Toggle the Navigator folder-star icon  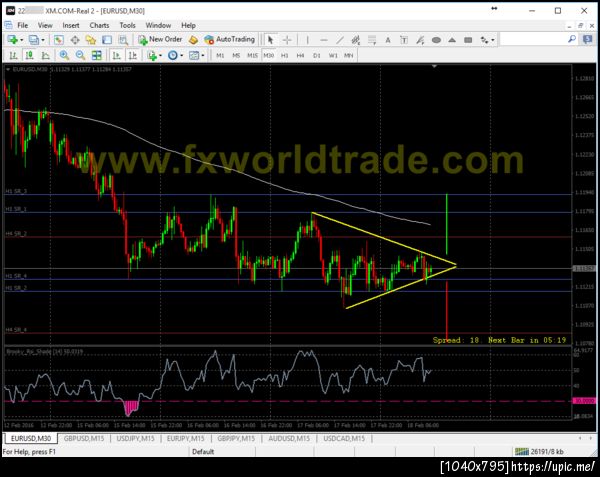point(91,40)
